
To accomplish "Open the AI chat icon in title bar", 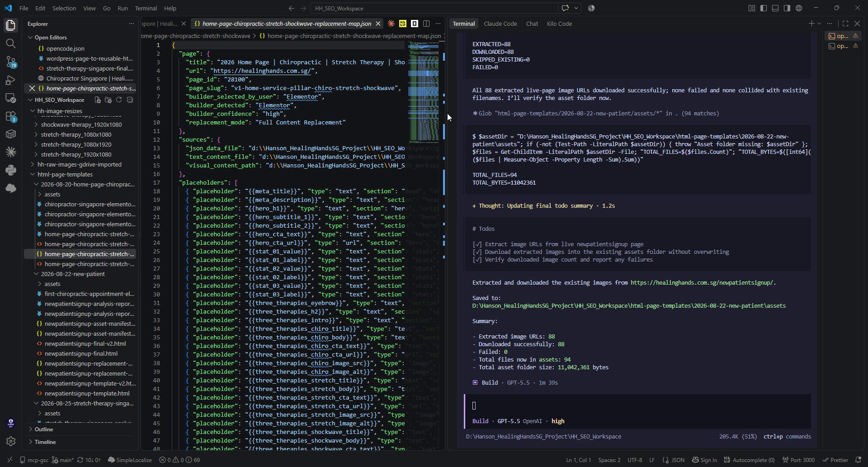I will pyautogui.click(x=565, y=8).
